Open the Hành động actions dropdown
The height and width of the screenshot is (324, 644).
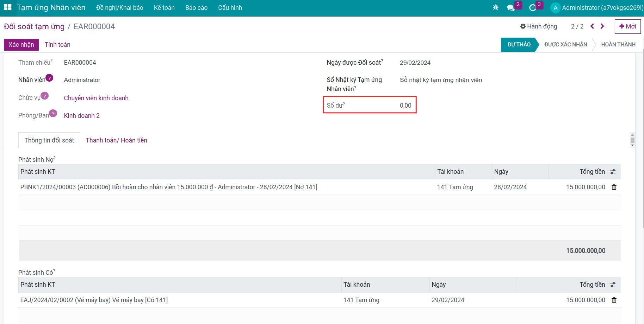539,26
